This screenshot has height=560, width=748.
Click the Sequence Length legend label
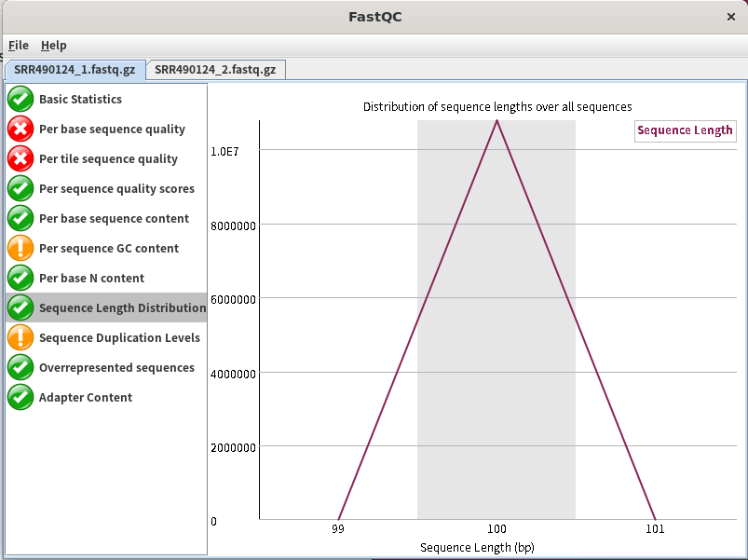(685, 130)
